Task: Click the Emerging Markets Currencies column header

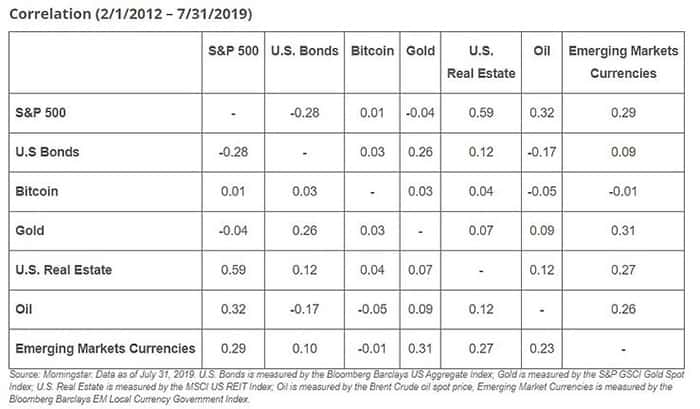Action: point(623,62)
